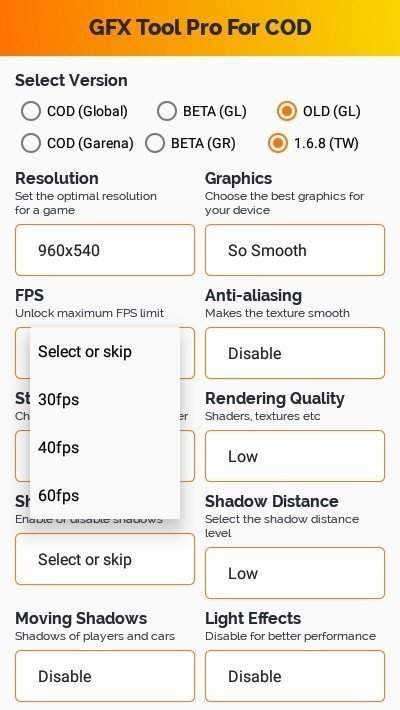Choose the BETA (GL) version option
Screen dimensions: 400x710
pos(166,111)
